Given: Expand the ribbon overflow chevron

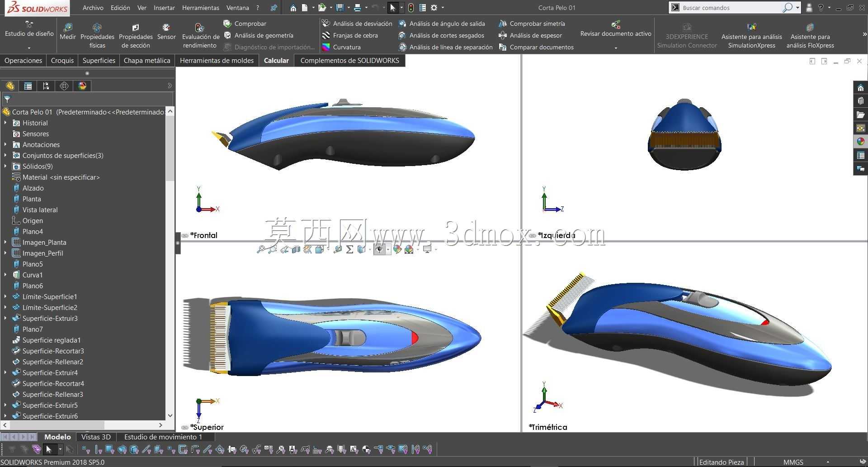Looking at the screenshot, I should (864, 34).
